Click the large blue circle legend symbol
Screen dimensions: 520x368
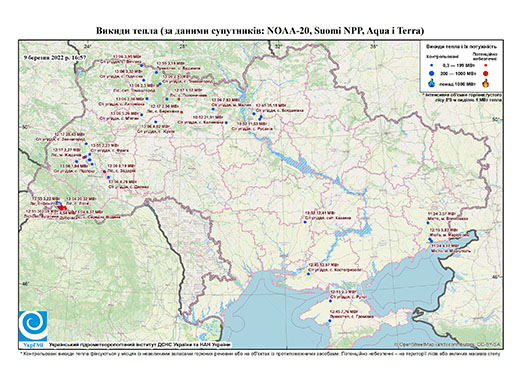point(432,73)
